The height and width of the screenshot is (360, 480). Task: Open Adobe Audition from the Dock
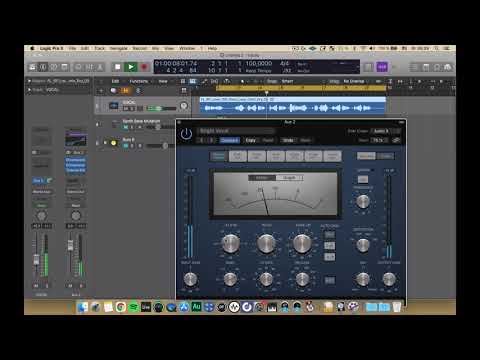click(197, 307)
